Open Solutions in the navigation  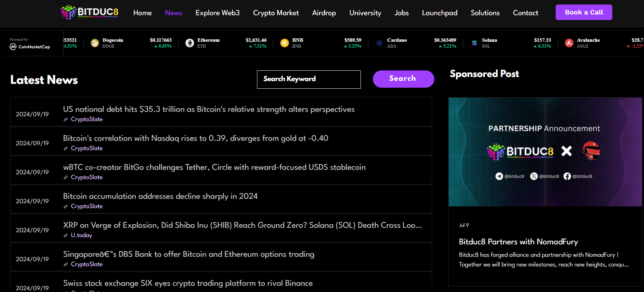tap(485, 13)
